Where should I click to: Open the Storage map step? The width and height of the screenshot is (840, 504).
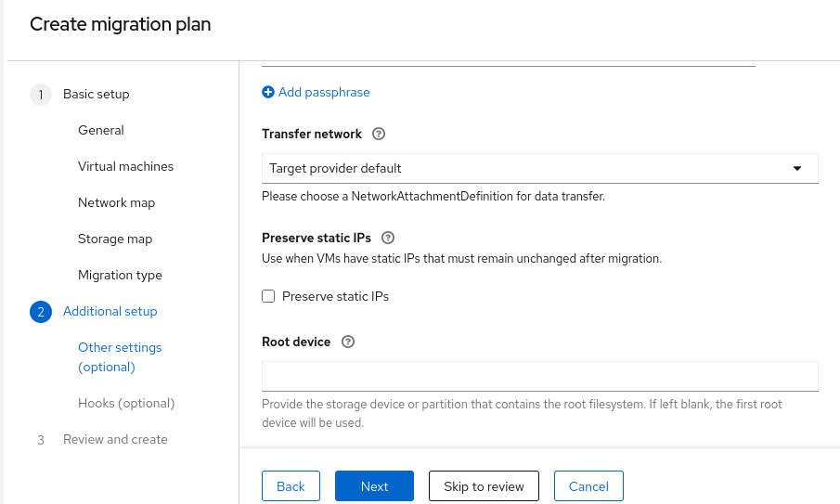point(115,239)
